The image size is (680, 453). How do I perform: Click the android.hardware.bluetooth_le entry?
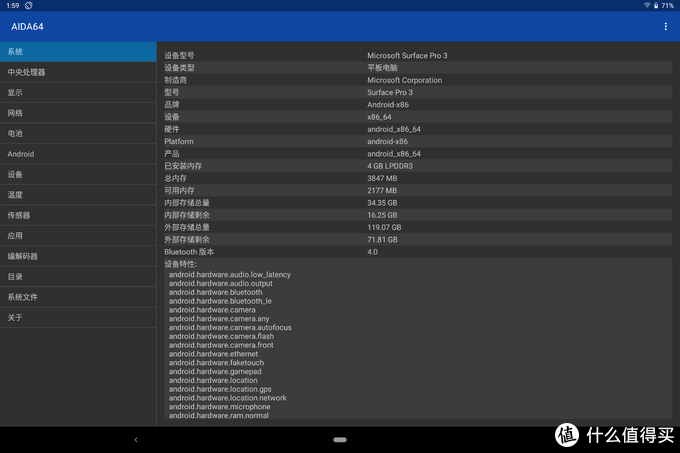point(220,301)
